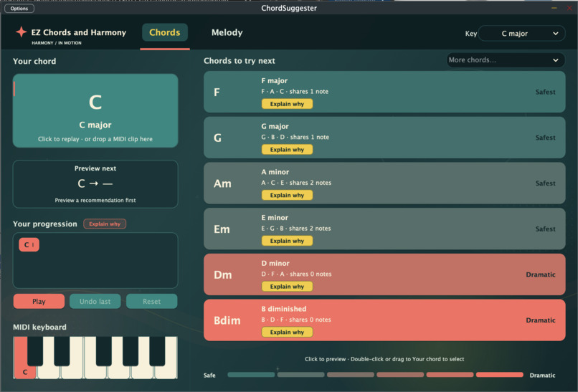
Task: Click Undo last button
Action: pyautogui.click(x=95, y=302)
